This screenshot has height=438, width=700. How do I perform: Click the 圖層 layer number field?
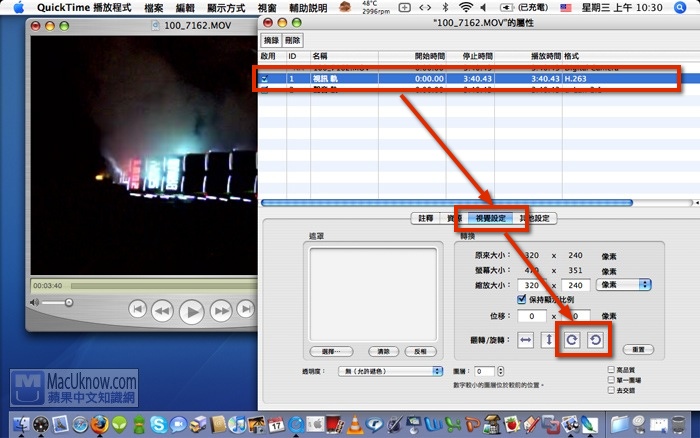coord(484,371)
